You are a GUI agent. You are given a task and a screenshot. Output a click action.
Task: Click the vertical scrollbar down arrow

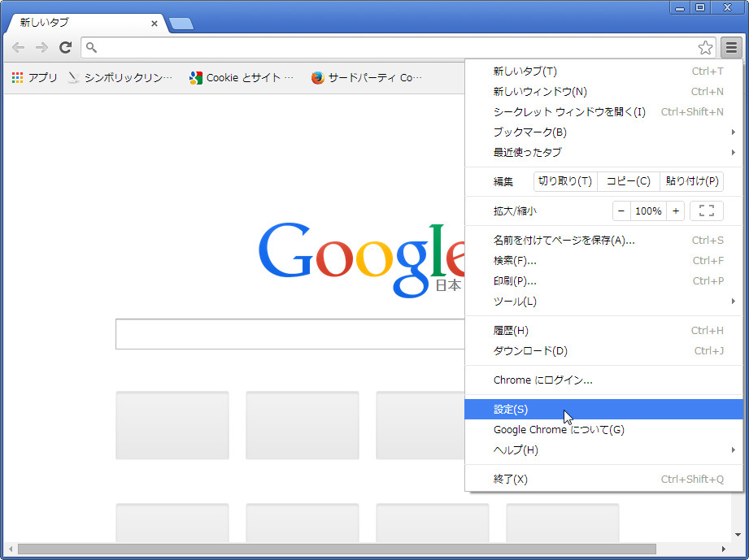click(x=738, y=535)
